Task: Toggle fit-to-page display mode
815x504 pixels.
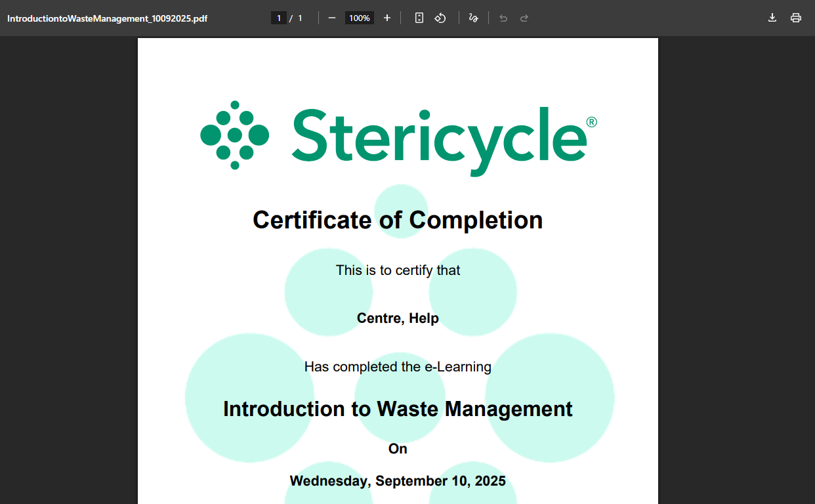Action: pyautogui.click(x=419, y=18)
